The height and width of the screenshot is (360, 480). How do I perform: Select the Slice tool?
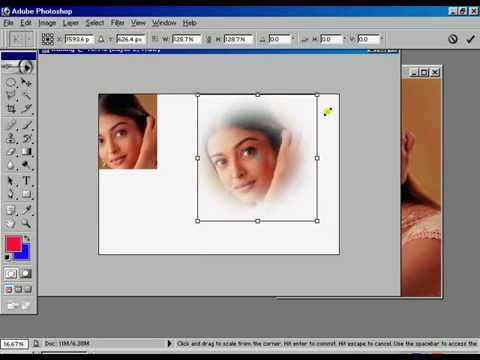tap(26, 109)
